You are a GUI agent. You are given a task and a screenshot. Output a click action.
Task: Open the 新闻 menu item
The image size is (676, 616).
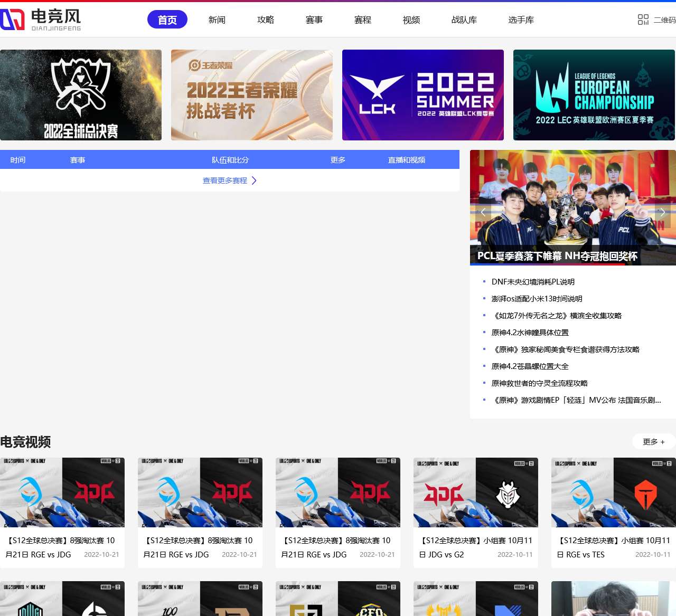click(x=217, y=20)
